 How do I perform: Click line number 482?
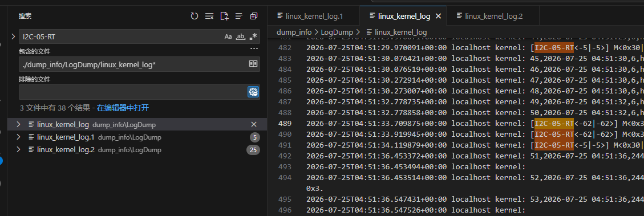coord(285,48)
